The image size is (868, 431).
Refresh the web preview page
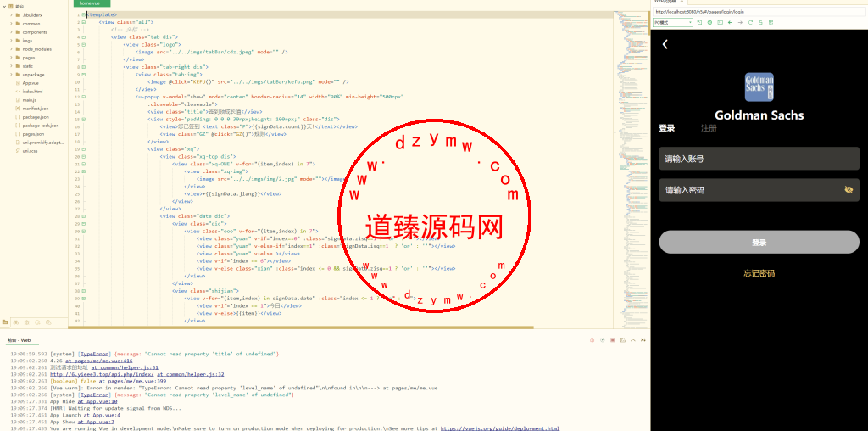(751, 22)
